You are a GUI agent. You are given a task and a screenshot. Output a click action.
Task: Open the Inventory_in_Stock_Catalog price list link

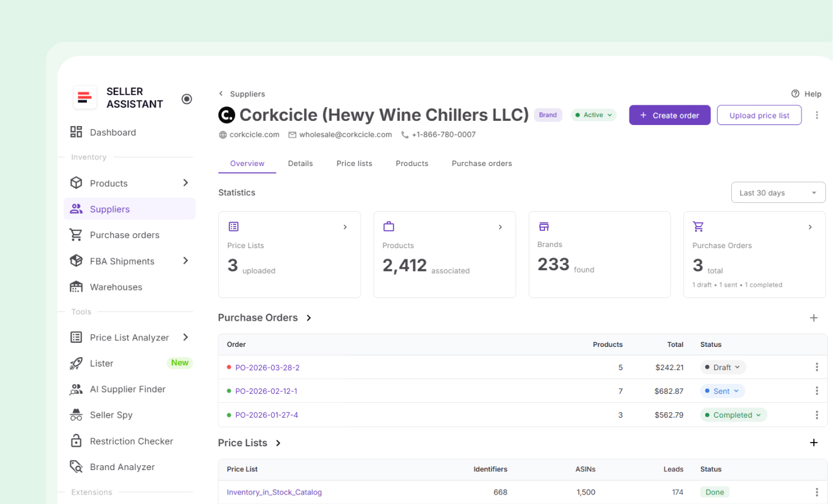274,492
